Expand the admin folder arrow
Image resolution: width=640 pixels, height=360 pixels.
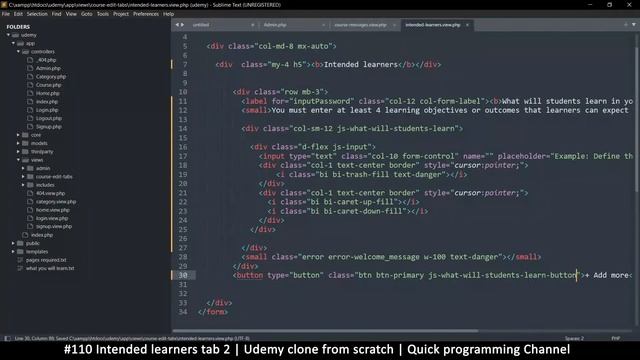[23, 168]
